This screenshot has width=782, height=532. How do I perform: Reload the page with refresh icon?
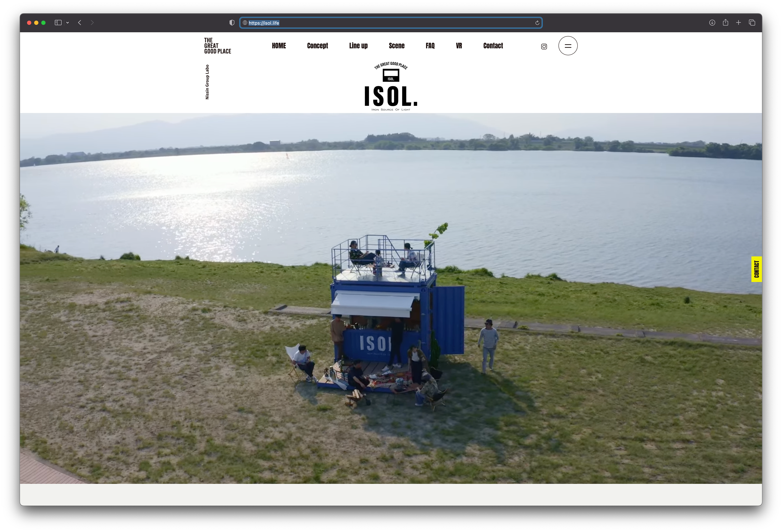(537, 23)
